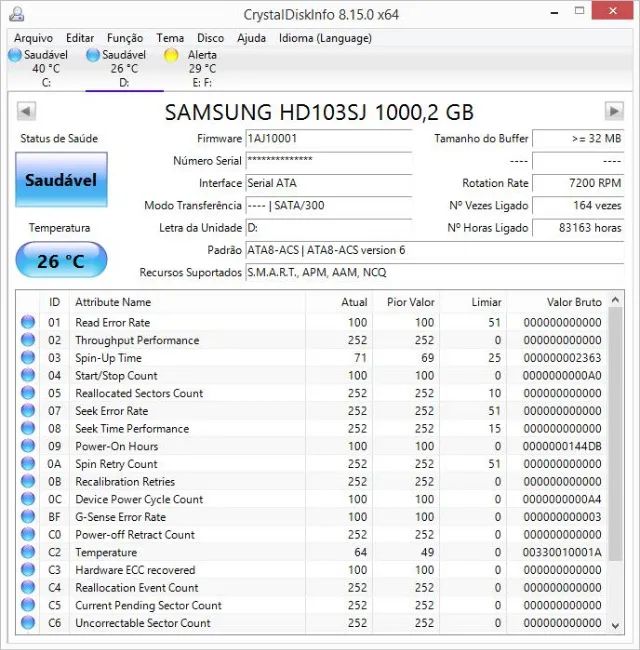Click the status orb for Power-off Retract Count
Screen dimensions: 640x650
click(28, 534)
